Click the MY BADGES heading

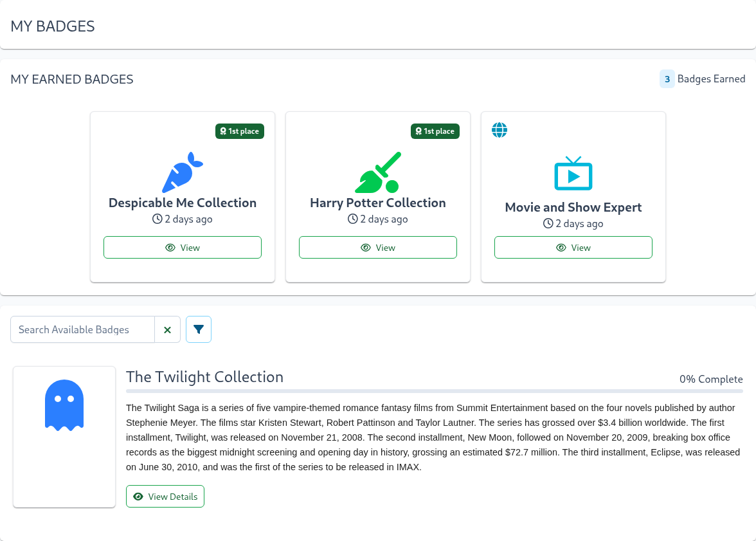coord(53,26)
